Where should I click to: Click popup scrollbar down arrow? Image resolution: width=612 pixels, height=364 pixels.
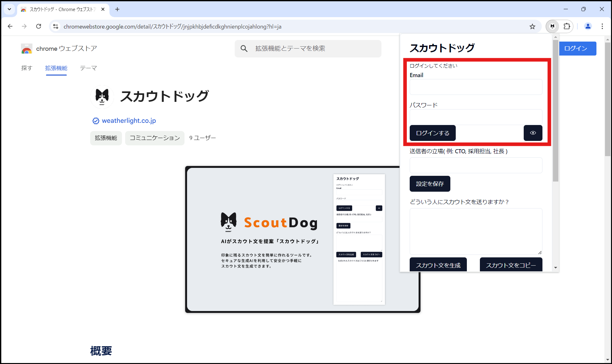click(x=555, y=268)
